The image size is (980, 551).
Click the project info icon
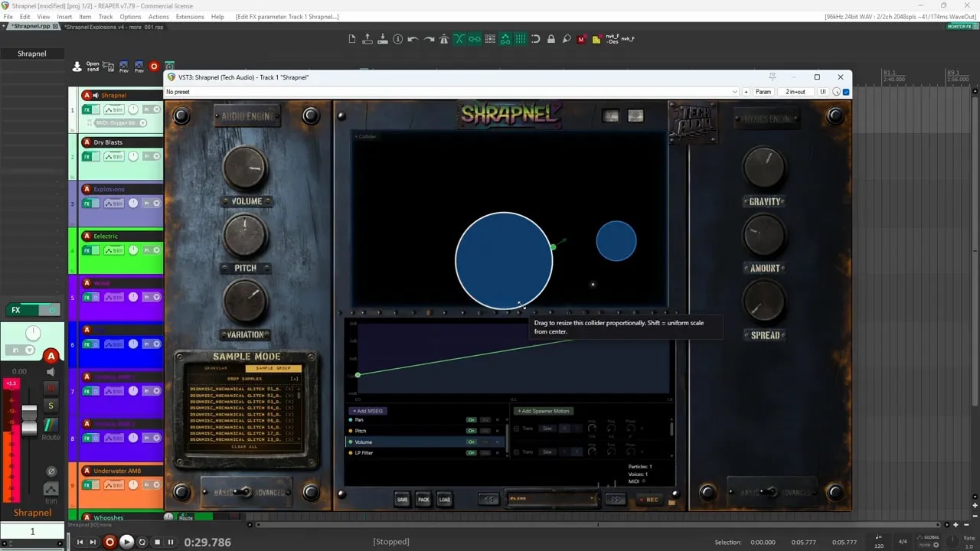pyautogui.click(x=398, y=39)
